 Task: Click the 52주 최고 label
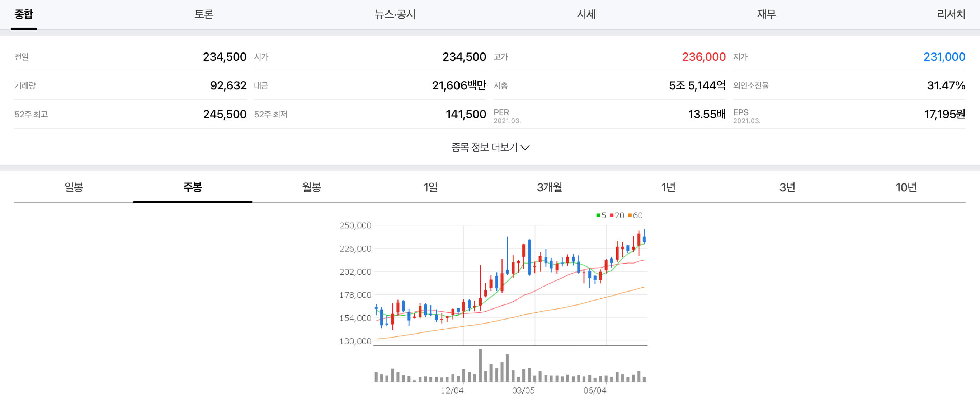click(31, 114)
